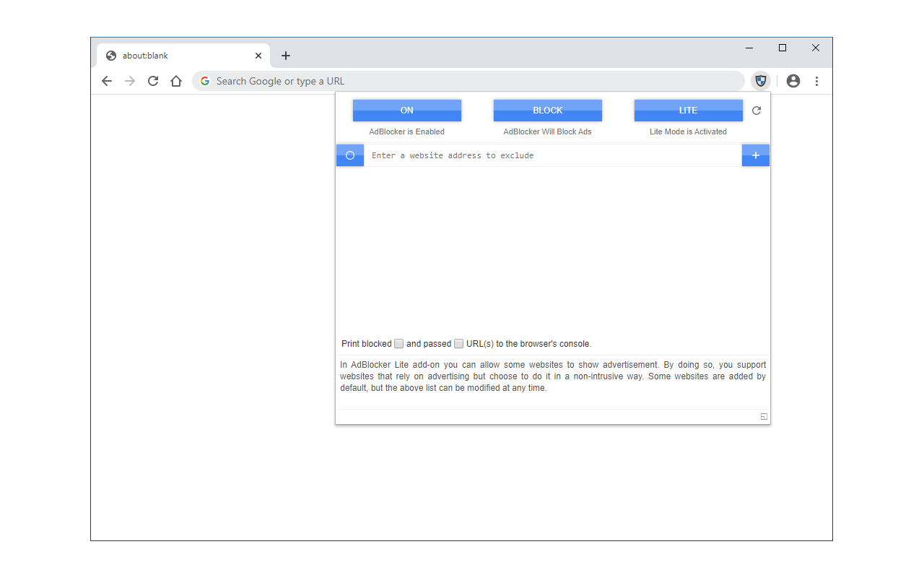Viewport: 924px width, 578px height.
Task: Enable printing blocked URLs to console
Action: [x=398, y=343]
